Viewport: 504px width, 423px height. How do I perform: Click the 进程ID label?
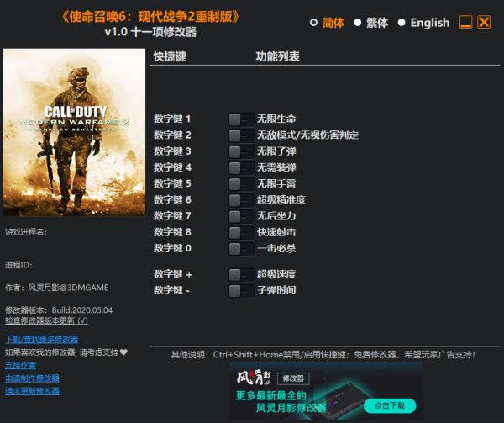point(18,265)
